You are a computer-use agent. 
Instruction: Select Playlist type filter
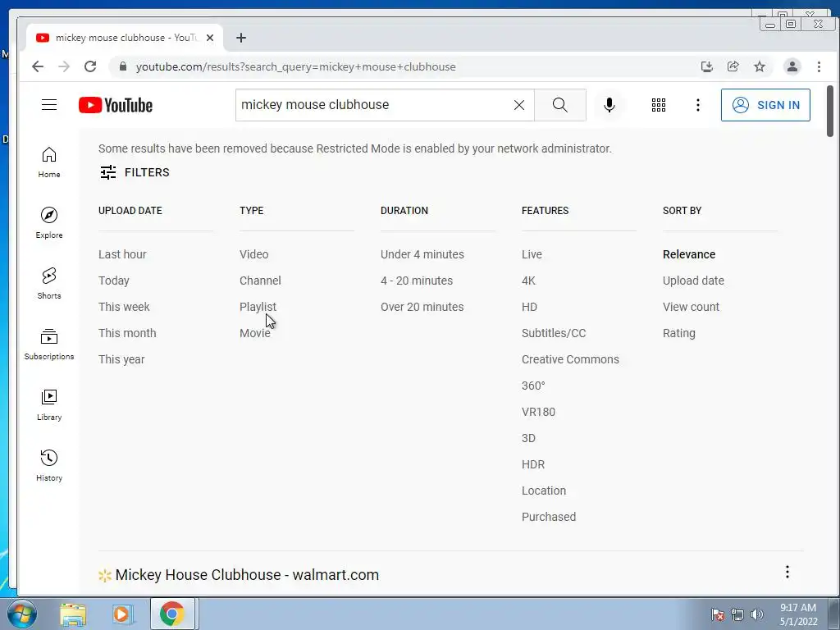pyautogui.click(x=258, y=307)
